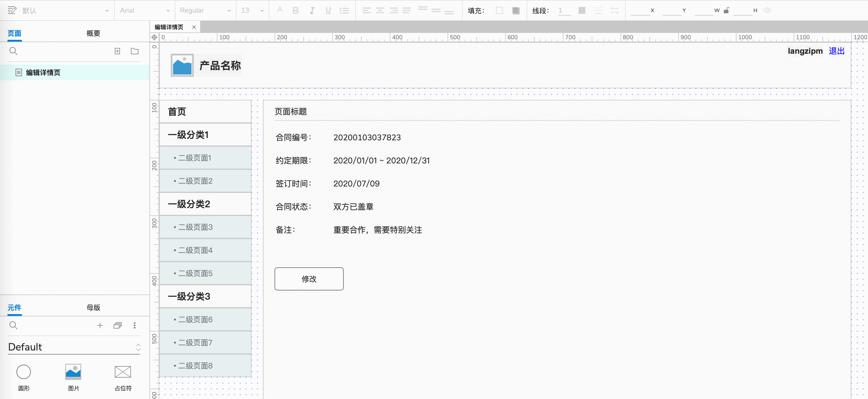The height and width of the screenshot is (399, 868).
Task: Open the library more options menu
Action: tap(135, 325)
